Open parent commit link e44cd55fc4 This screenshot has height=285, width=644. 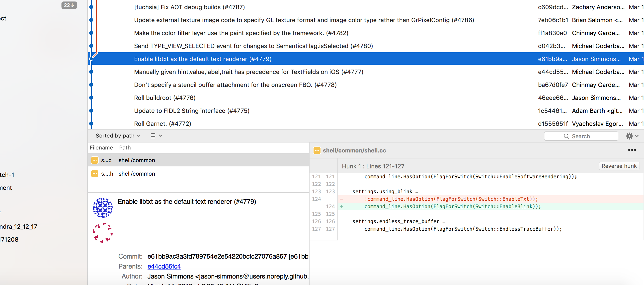coord(164,266)
